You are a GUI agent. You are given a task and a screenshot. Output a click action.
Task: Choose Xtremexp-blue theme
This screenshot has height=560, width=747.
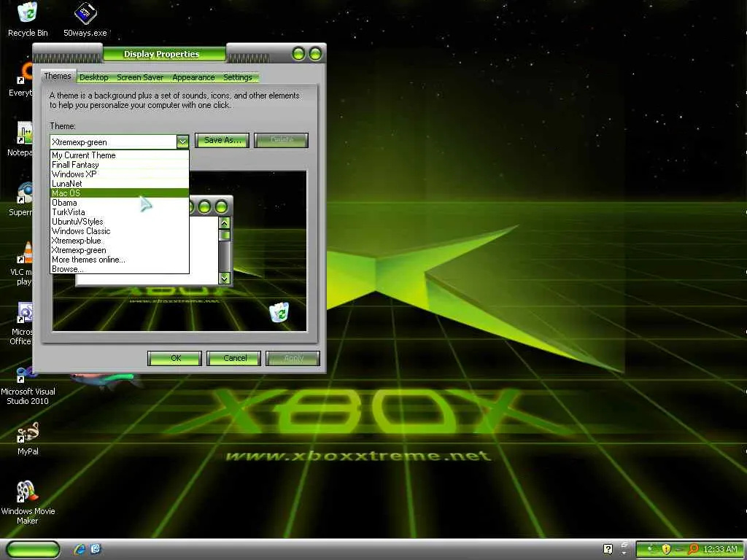coord(120,241)
